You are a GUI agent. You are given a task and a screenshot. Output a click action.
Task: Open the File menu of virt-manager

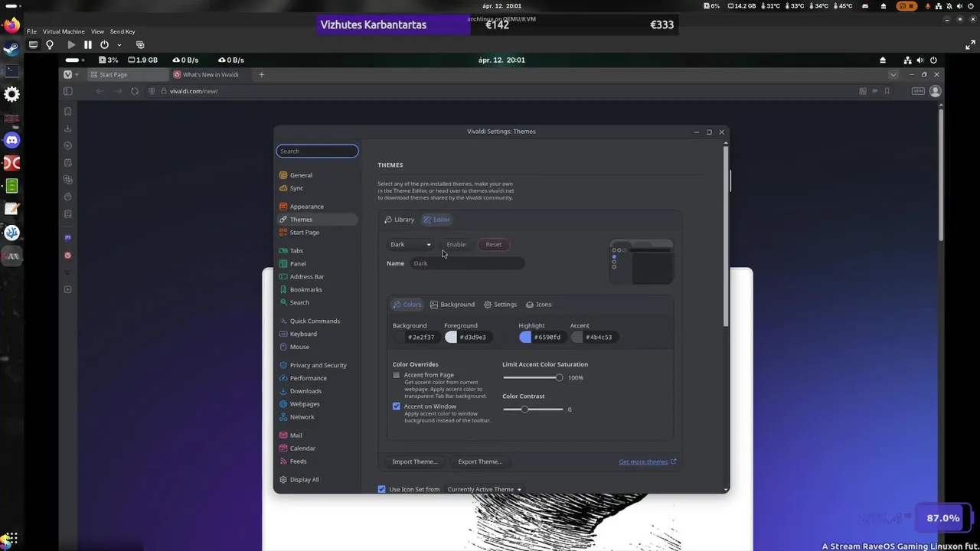click(x=31, y=31)
